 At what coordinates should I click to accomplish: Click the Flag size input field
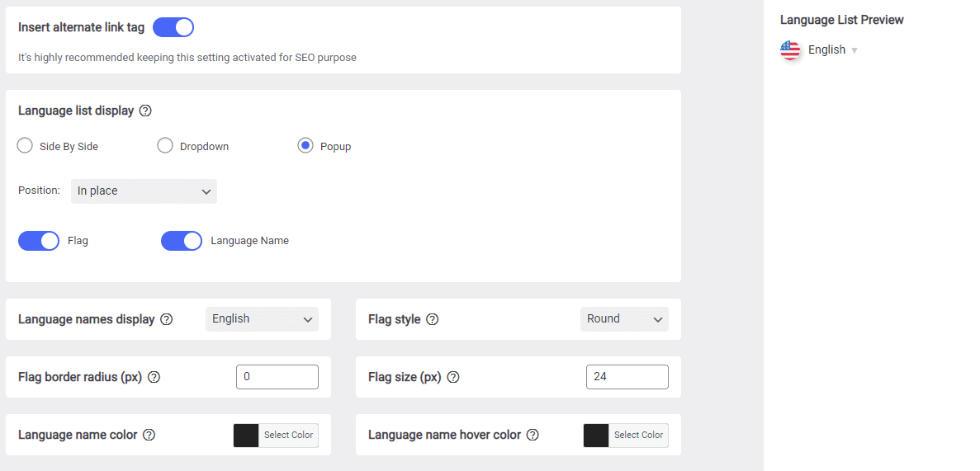coord(627,377)
